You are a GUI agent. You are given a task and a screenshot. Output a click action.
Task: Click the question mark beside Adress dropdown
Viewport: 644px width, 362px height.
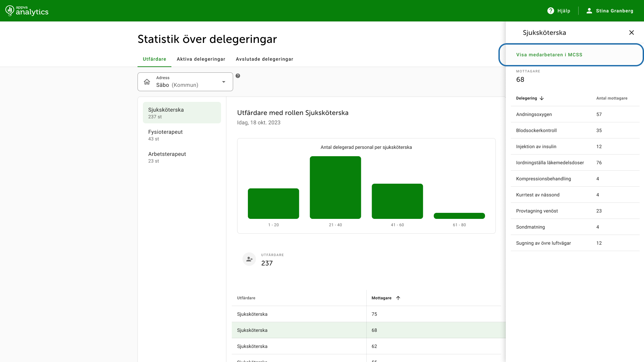click(x=238, y=76)
